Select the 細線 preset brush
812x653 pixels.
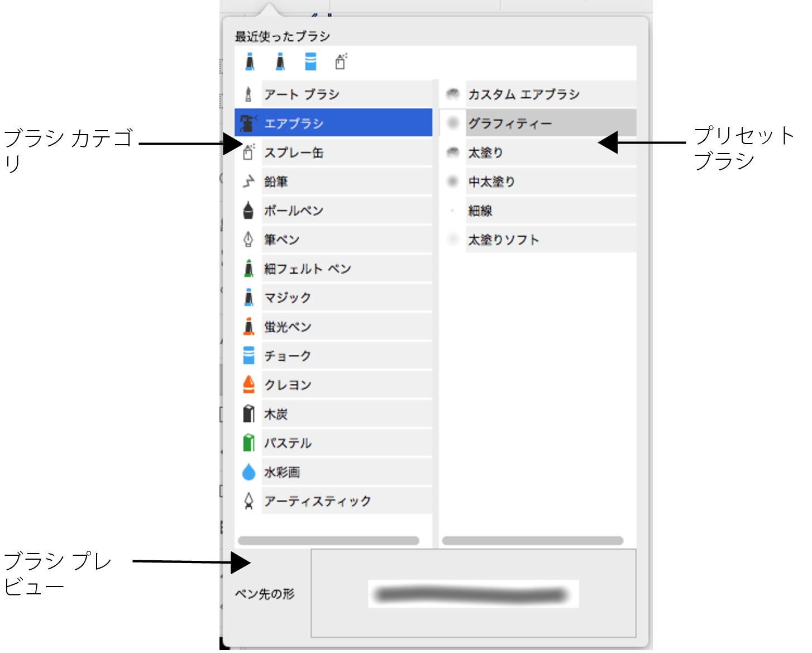550,211
